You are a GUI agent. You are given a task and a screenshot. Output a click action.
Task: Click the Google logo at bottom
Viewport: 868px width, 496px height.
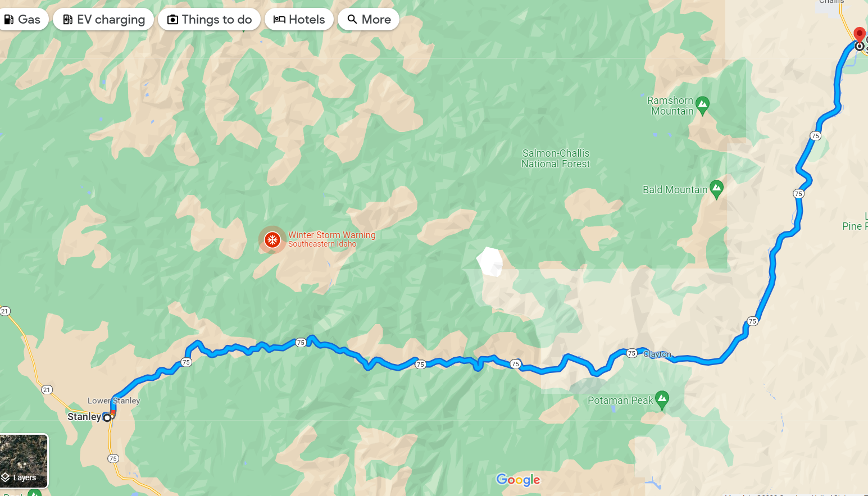pyautogui.click(x=518, y=480)
